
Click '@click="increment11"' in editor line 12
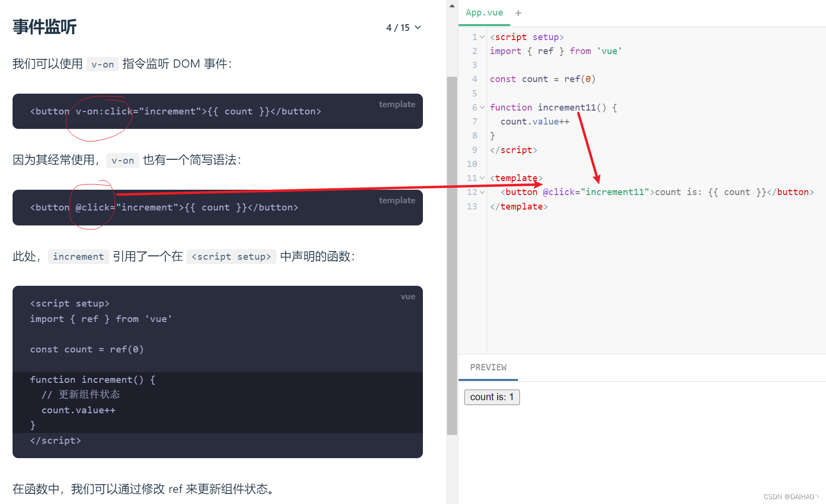(x=596, y=192)
